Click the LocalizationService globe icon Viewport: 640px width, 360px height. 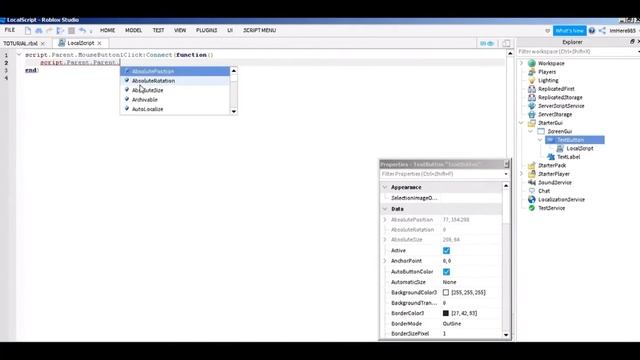[531, 199]
